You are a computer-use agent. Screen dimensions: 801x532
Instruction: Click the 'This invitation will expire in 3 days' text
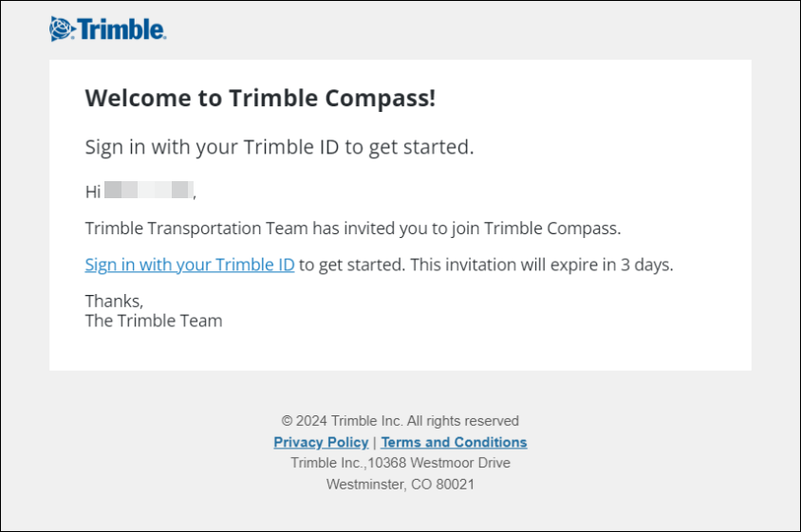541,265
